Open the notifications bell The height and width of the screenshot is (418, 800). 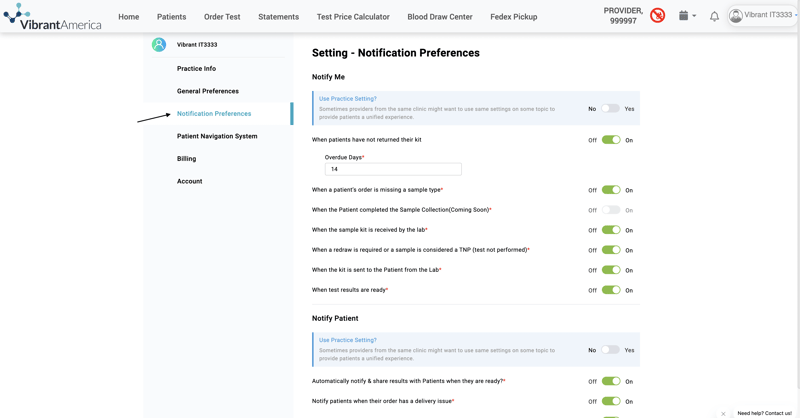pos(714,16)
